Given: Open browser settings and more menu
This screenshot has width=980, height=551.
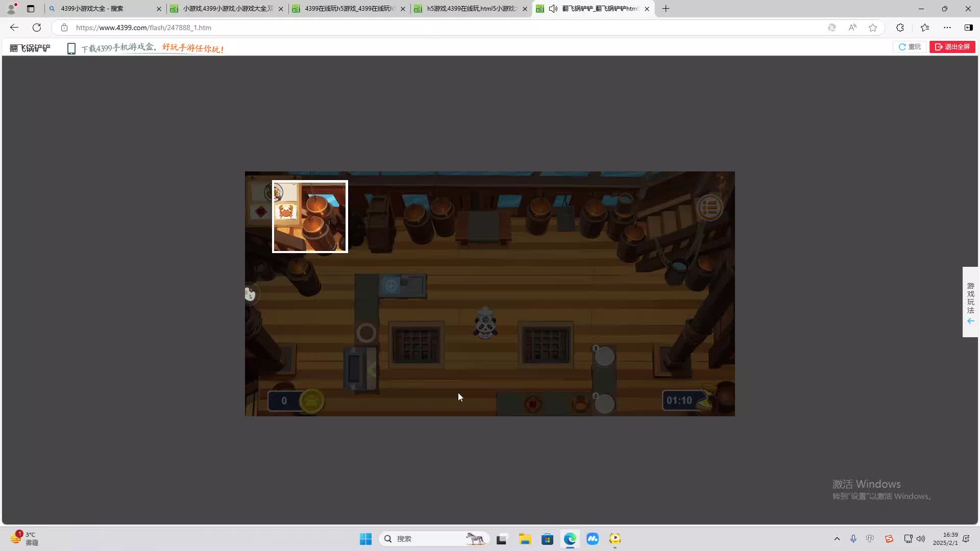Looking at the screenshot, I should pos(947,28).
